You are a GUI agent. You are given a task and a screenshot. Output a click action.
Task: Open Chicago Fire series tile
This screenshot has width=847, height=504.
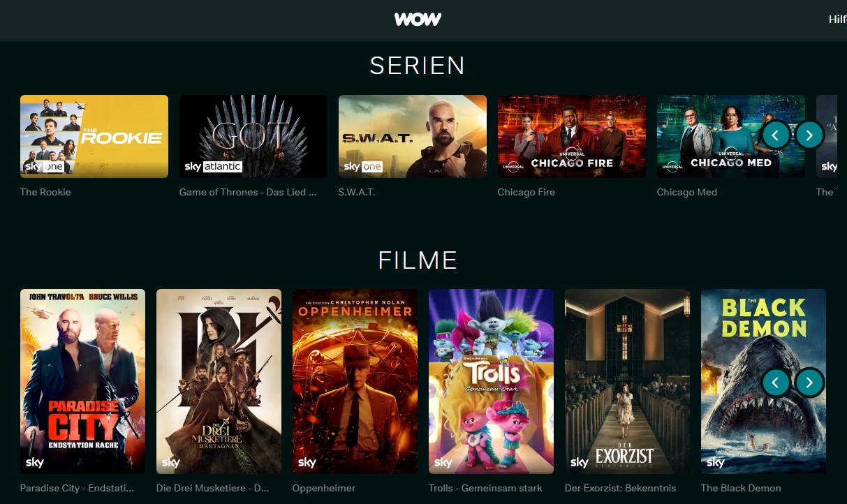click(572, 136)
